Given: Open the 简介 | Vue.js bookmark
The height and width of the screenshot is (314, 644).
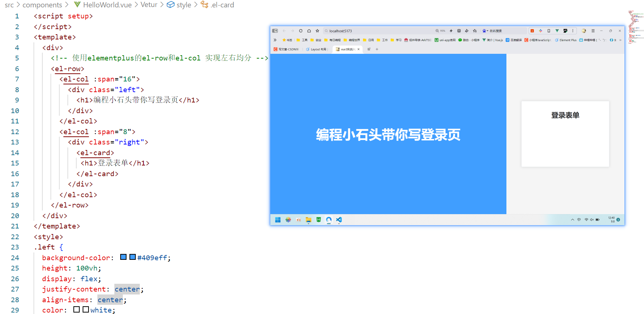Looking at the screenshot, I should tap(493, 40).
